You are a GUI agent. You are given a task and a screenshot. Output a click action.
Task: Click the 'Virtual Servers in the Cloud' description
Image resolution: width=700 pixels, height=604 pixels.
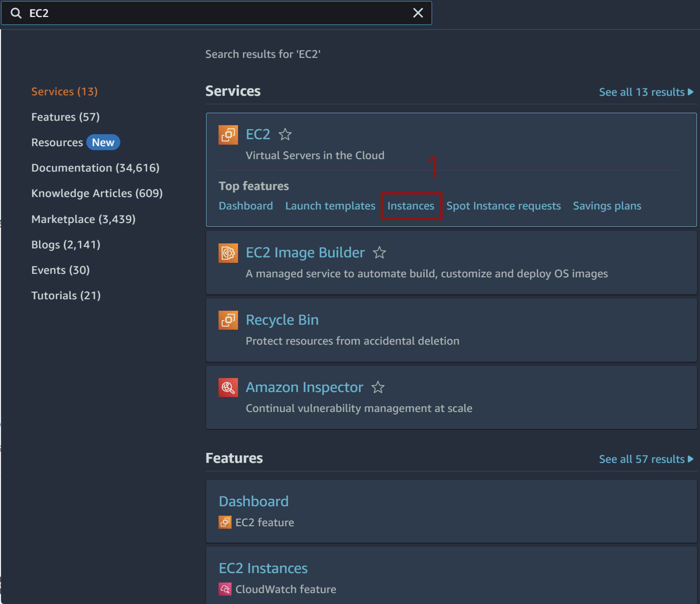tap(315, 155)
